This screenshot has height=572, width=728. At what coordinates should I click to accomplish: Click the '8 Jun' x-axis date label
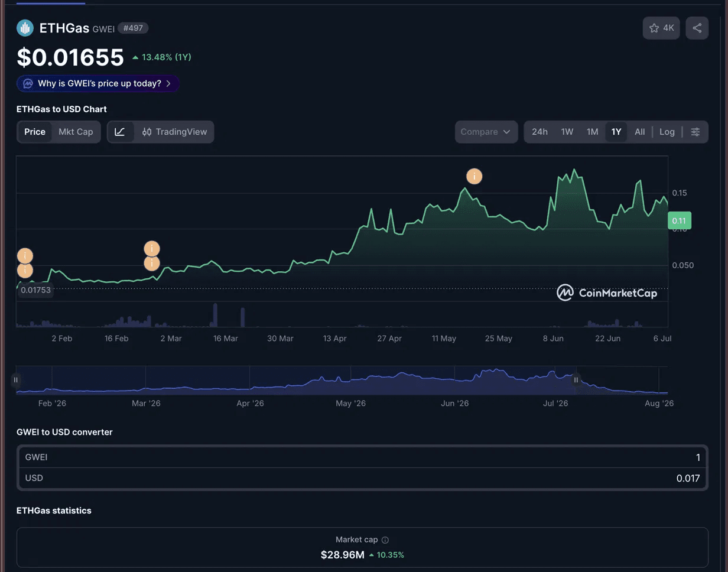pyautogui.click(x=554, y=339)
